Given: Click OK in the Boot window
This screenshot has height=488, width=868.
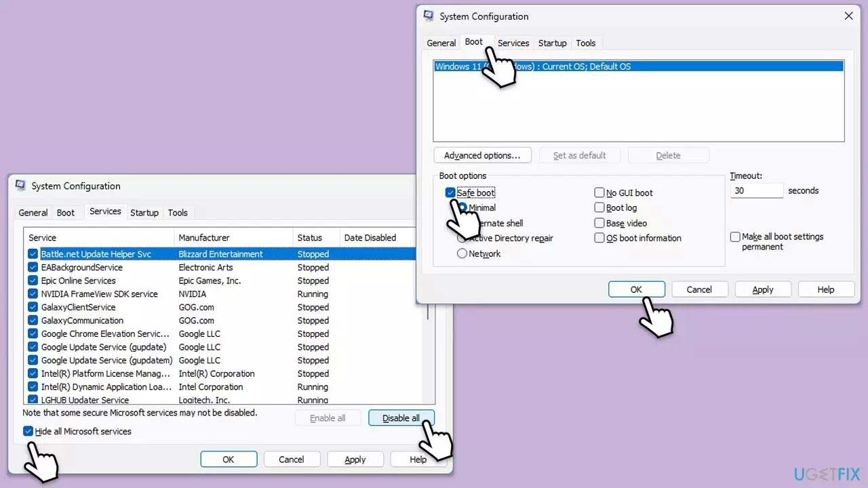Looking at the screenshot, I should coord(636,289).
